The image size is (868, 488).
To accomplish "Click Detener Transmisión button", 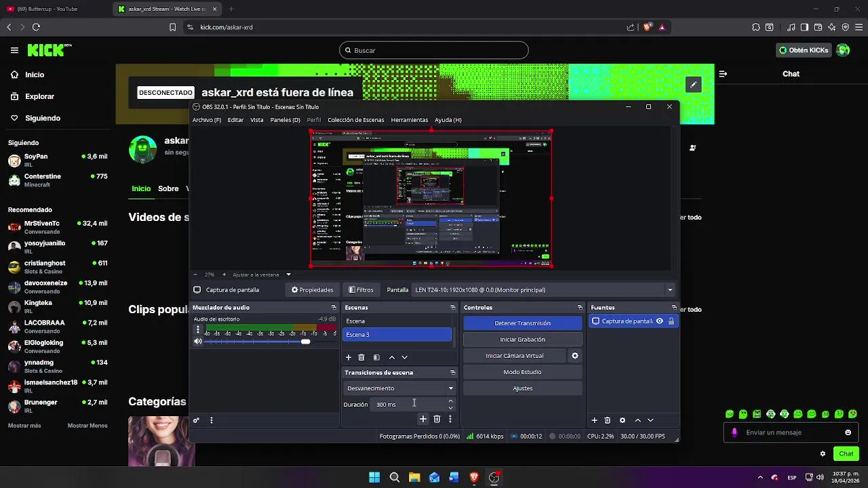I will [523, 323].
